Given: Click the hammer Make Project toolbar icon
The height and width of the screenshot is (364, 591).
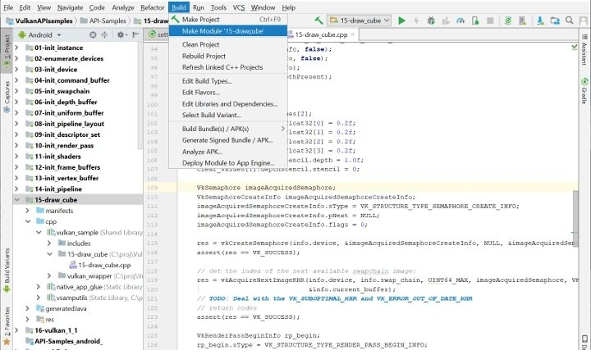Looking at the screenshot, I should click(x=318, y=19).
